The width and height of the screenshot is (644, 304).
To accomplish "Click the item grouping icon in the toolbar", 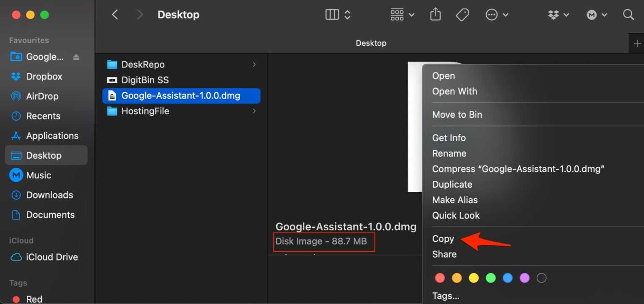I will (x=397, y=15).
